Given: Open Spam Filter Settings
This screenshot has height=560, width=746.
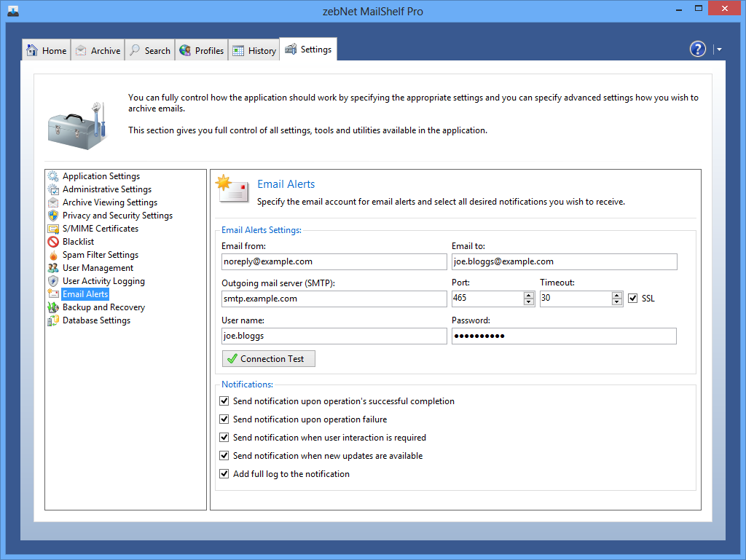Looking at the screenshot, I should tap(101, 256).
